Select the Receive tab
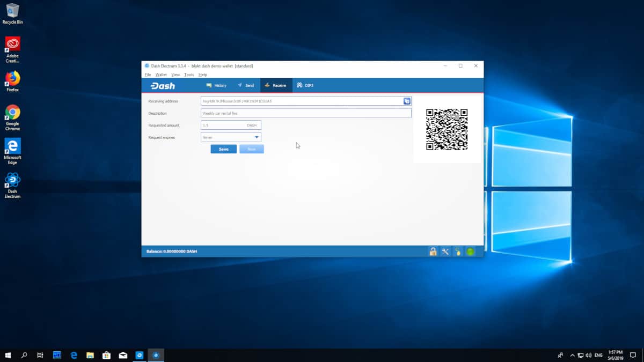The height and width of the screenshot is (362, 644). pyautogui.click(x=276, y=85)
